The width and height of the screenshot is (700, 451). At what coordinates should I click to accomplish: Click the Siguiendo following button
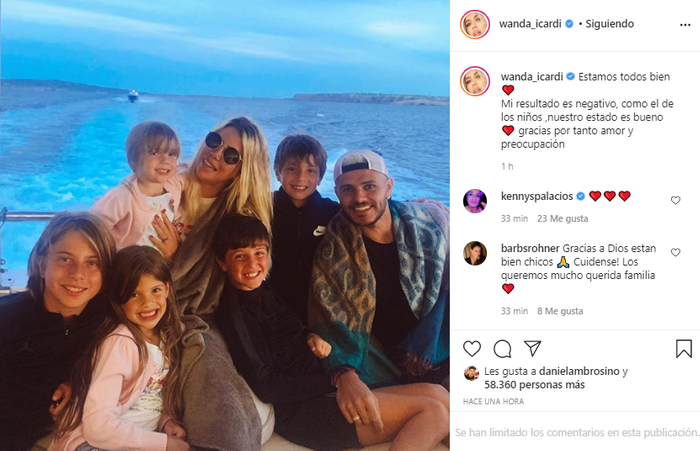click(x=609, y=24)
